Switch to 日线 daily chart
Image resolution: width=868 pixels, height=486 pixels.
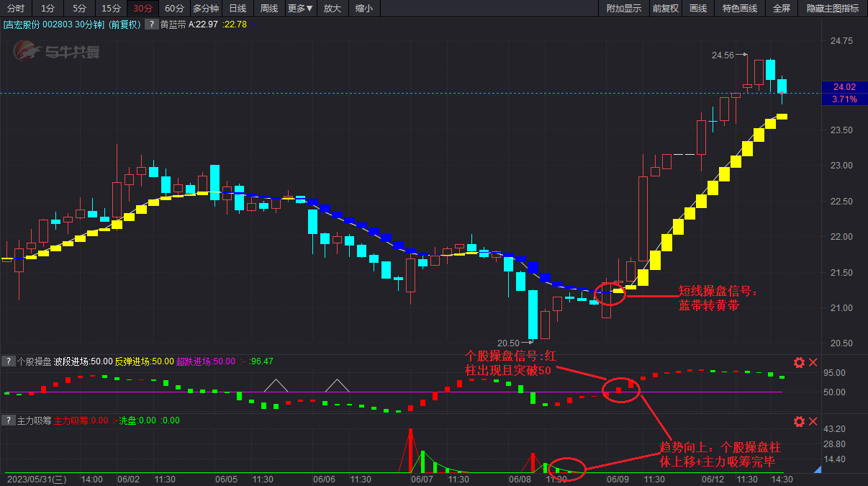pos(238,9)
